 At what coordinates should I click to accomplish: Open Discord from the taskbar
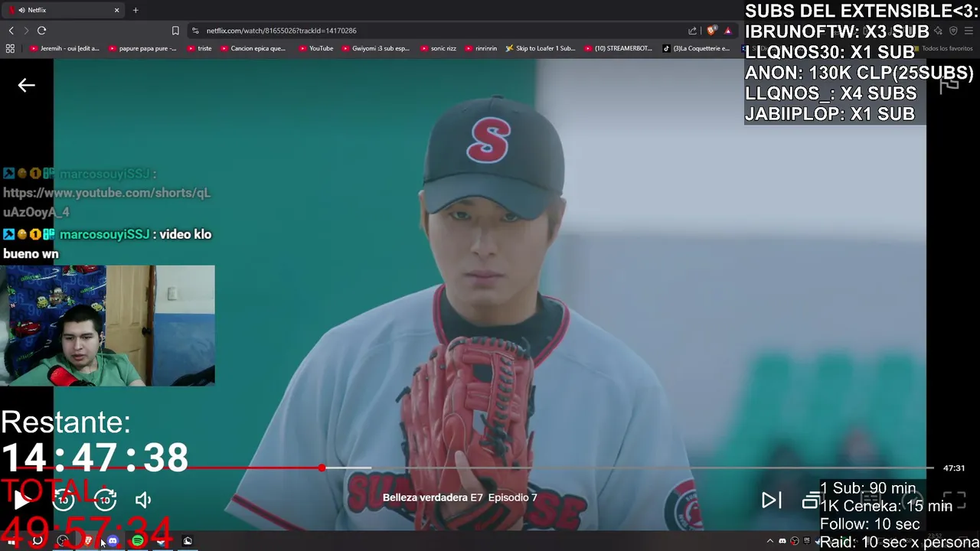[x=113, y=541]
